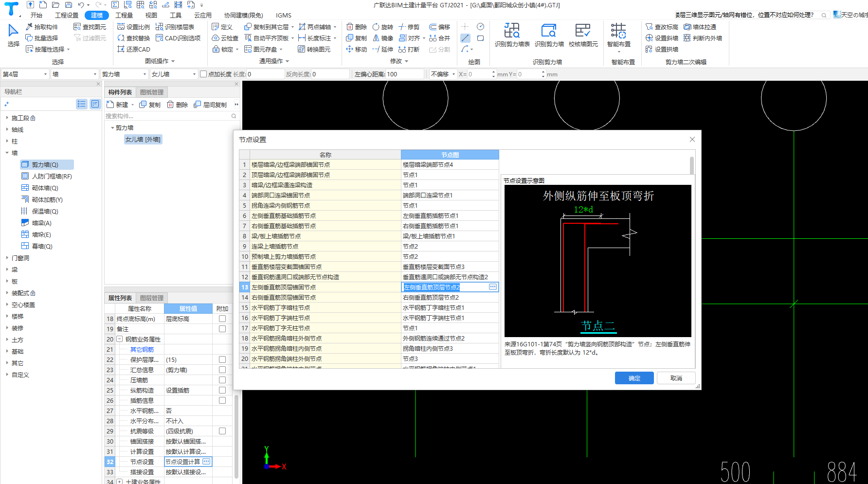Select the 旋转 rotate tool
This screenshot has width=868, height=484.
[383, 27]
